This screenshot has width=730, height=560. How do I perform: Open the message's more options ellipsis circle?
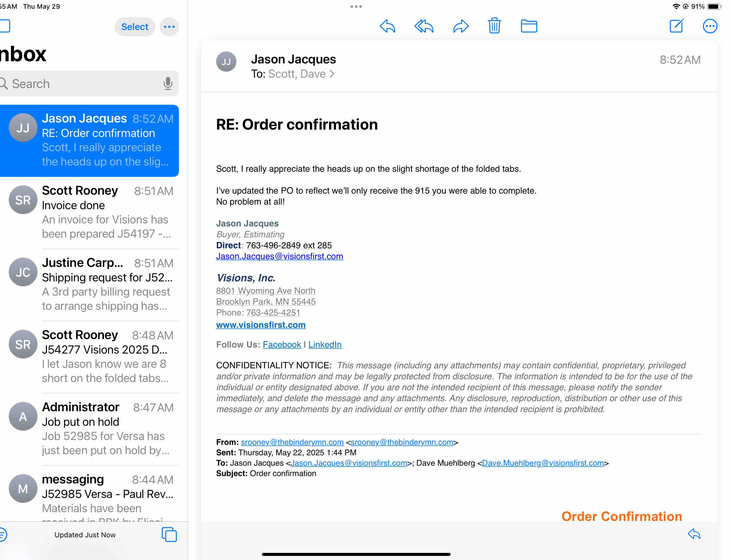pyautogui.click(x=710, y=26)
